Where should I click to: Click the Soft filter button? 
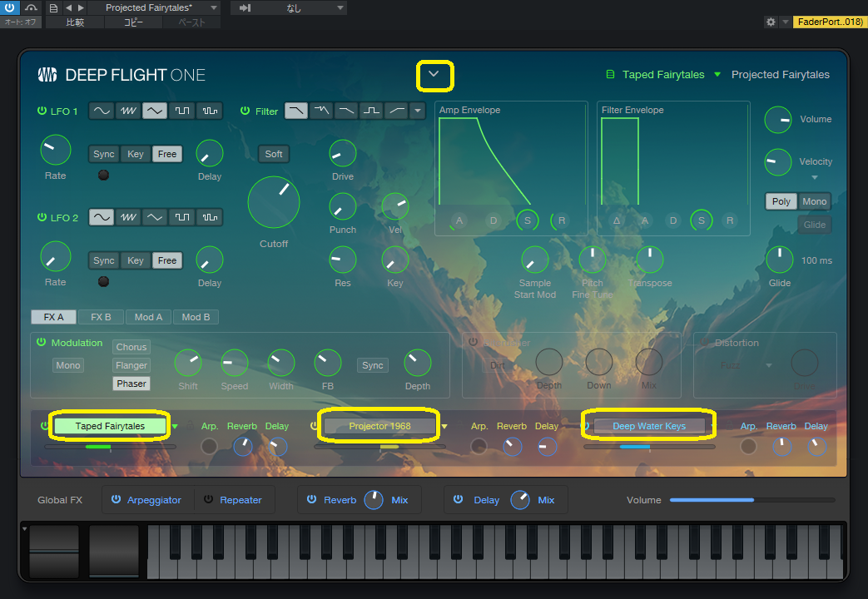[x=274, y=154]
